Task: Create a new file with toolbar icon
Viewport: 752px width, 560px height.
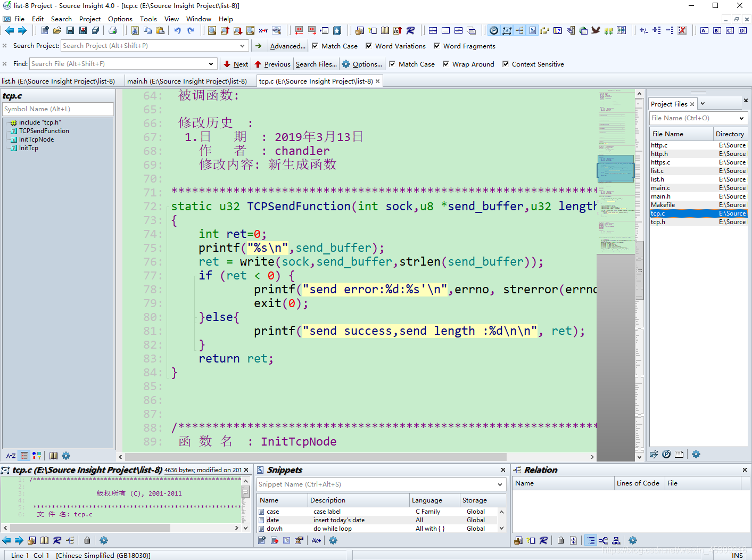Action: (45, 31)
